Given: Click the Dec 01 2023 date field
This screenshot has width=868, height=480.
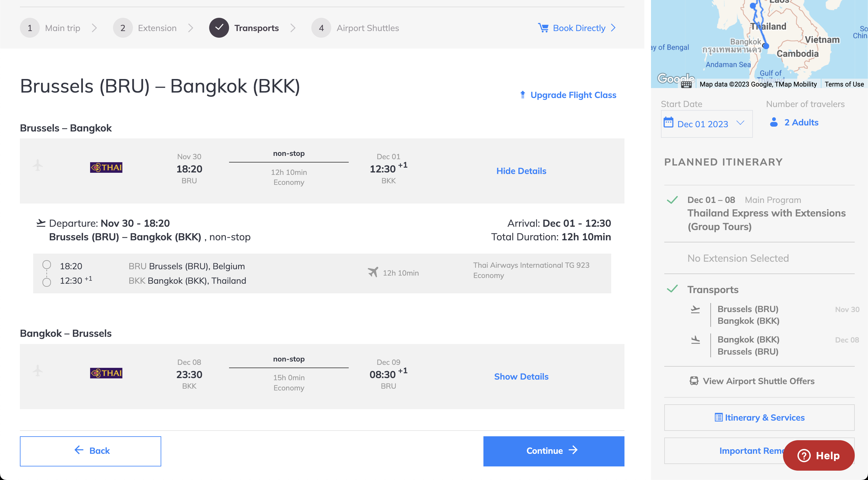Looking at the screenshot, I should click(x=706, y=124).
